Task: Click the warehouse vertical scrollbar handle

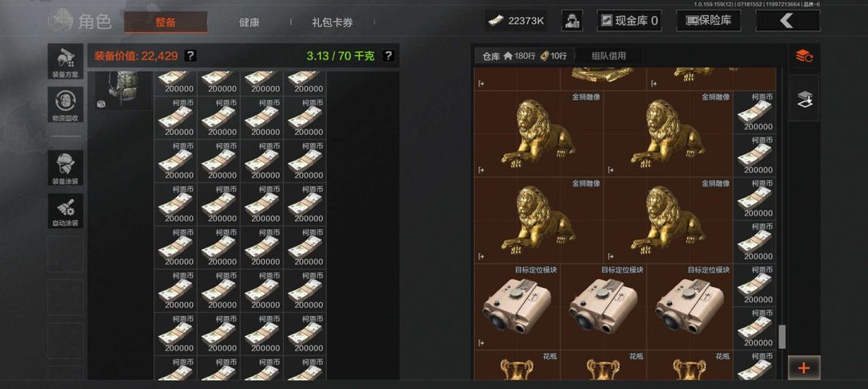Action: click(782, 337)
